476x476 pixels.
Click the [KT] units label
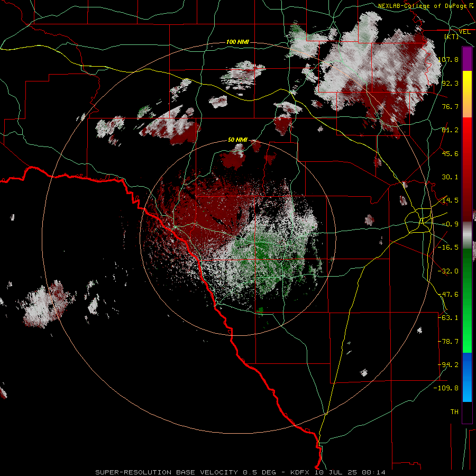(x=452, y=36)
